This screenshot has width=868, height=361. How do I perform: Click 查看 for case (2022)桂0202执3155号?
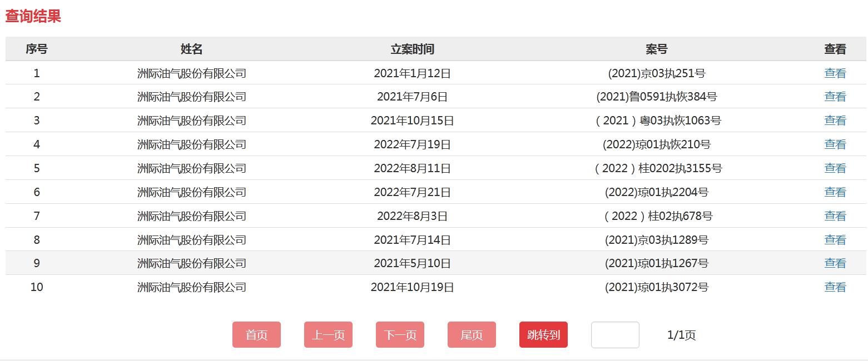coord(835,168)
